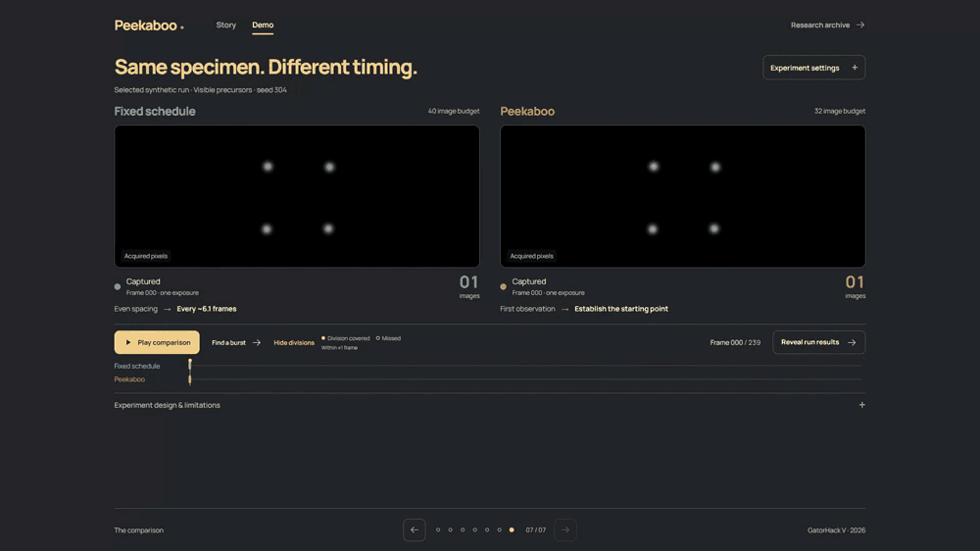Toggle Hide divisions

(x=294, y=343)
